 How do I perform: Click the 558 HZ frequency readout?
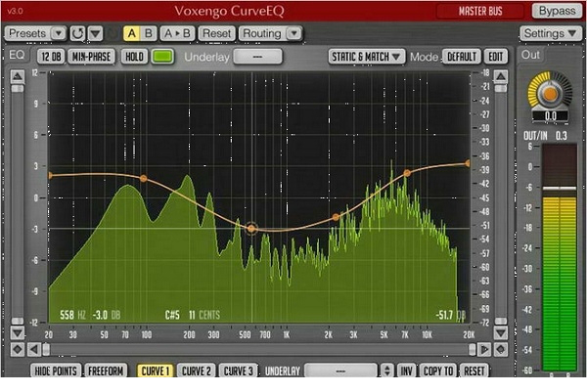point(72,315)
